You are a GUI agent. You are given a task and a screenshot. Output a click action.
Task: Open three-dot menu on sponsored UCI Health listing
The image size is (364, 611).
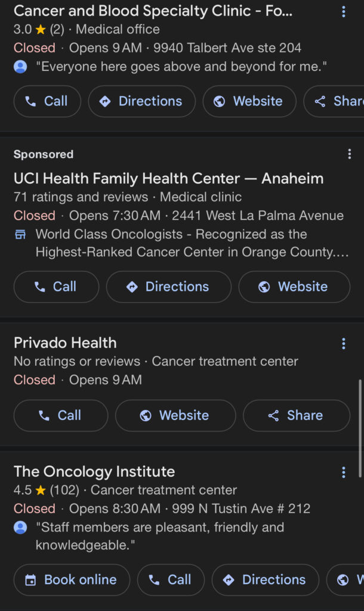tap(349, 155)
